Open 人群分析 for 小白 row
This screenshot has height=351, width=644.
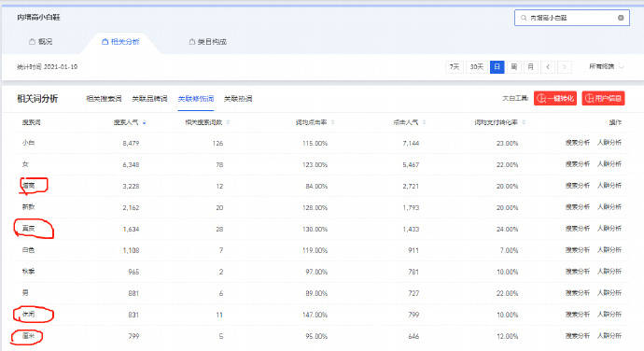(x=609, y=143)
